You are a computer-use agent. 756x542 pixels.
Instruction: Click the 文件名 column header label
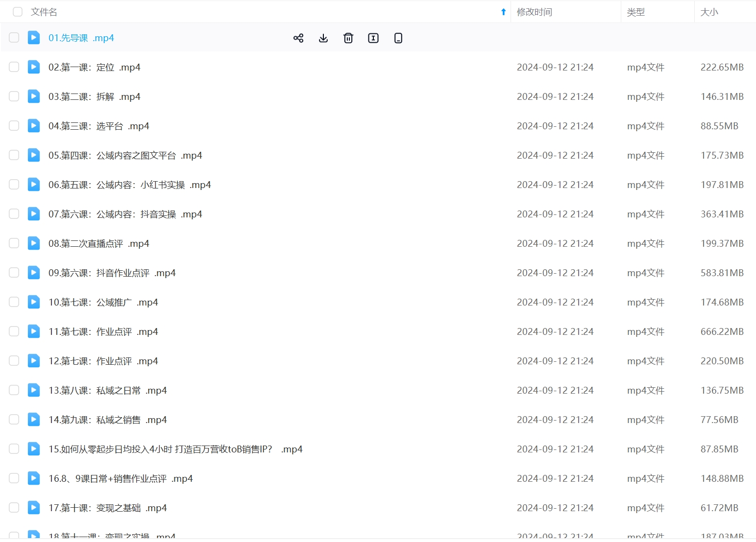click(44, 12)
